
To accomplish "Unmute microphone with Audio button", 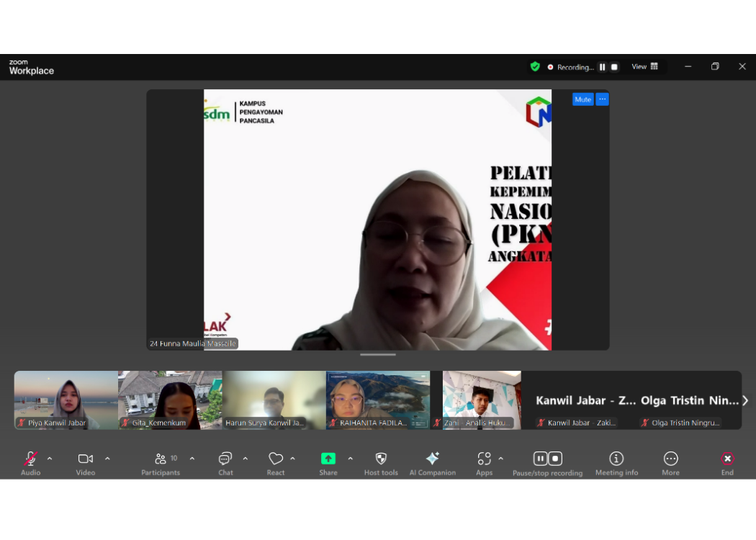I will [30, 459].
